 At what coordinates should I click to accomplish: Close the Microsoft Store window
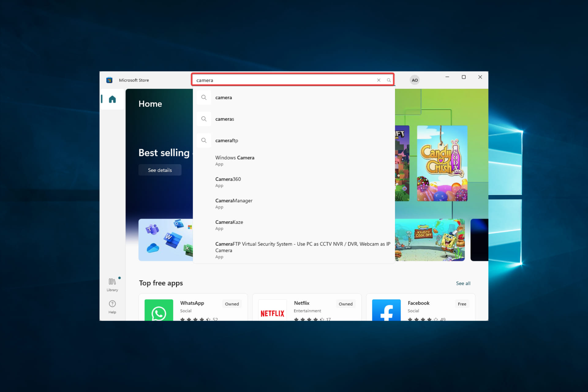[480, 77]
